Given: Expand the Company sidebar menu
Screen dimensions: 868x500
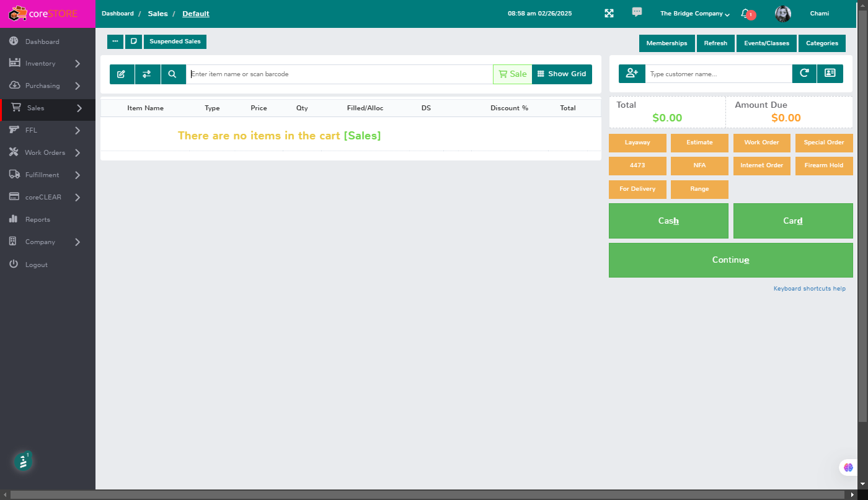Looking at the screenshot, I should click(x=48, y=242).
